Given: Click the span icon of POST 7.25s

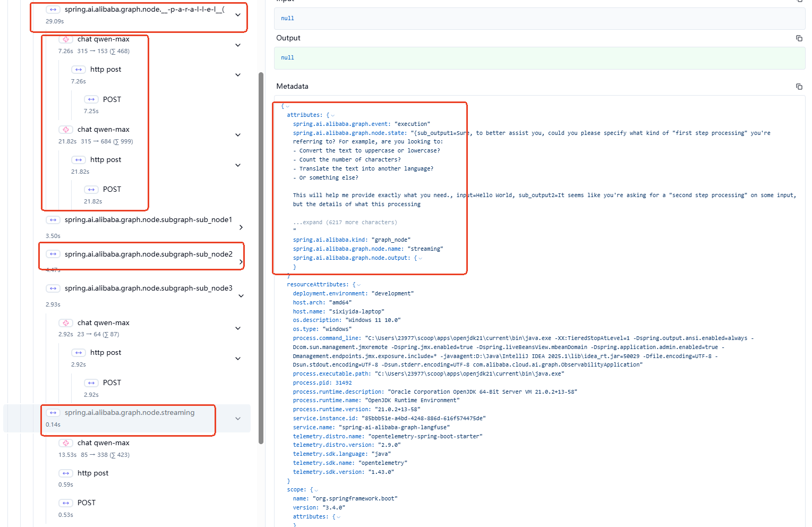Looking at the screenshot, I should point(91,99).
